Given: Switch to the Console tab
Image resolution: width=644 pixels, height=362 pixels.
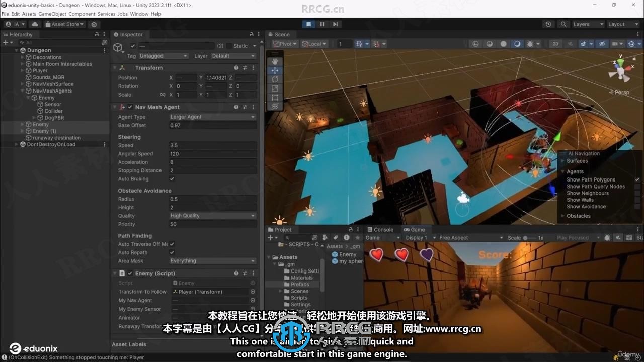Looking at the screenshot, I should [x=380, y=229].
